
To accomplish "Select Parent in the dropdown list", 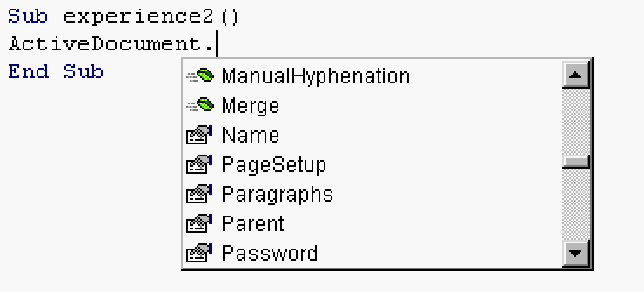I will point(252,224).
